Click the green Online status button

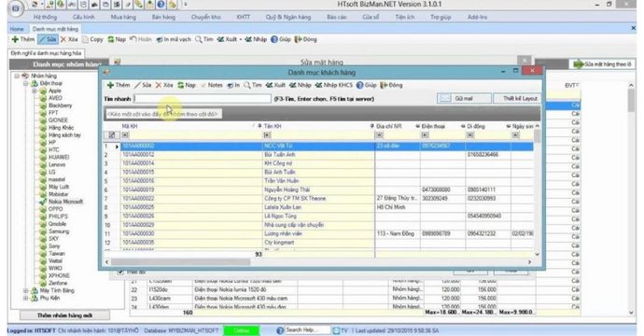pos(241,330)
